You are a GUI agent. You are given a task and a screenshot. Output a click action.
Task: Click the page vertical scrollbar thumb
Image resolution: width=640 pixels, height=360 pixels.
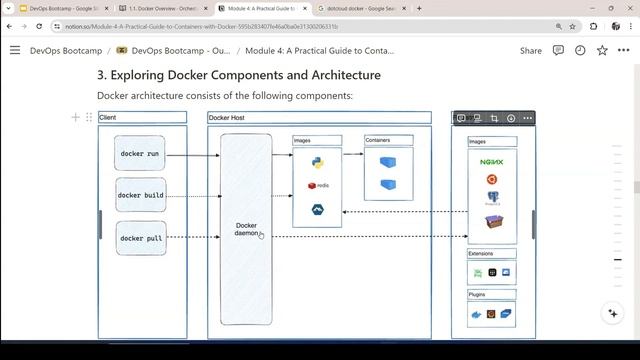[x=637, y=187]
